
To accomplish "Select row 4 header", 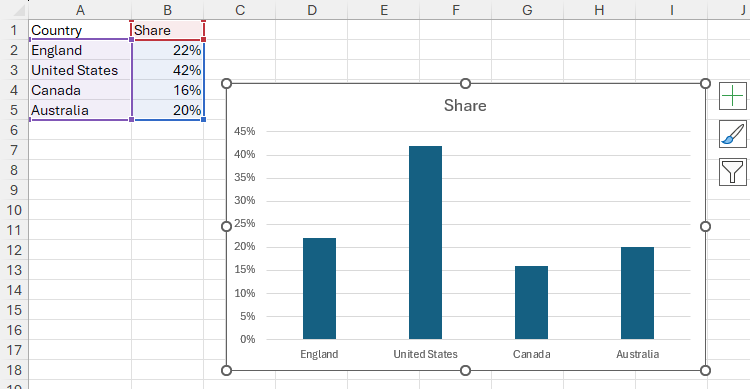I will click(14, 90).
